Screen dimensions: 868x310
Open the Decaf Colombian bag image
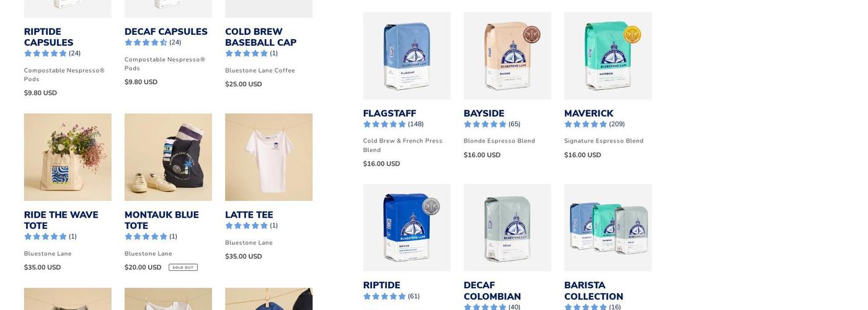[x=507, y=228]
